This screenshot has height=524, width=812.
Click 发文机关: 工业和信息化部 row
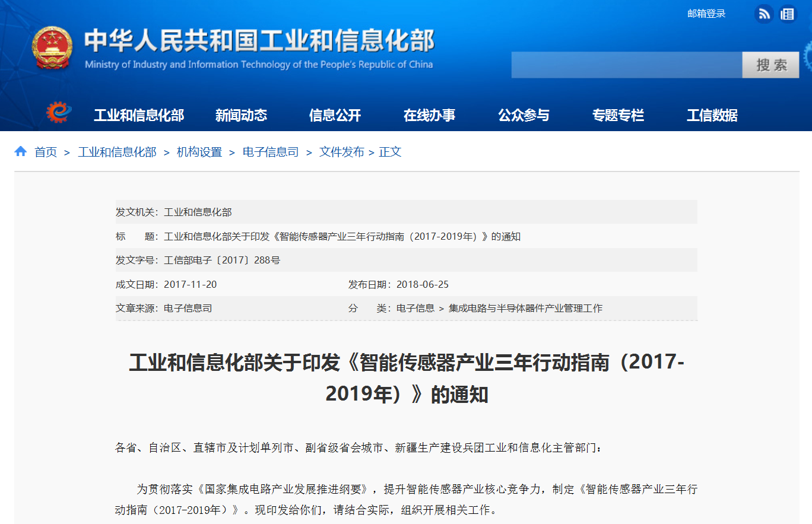[407, 212]
